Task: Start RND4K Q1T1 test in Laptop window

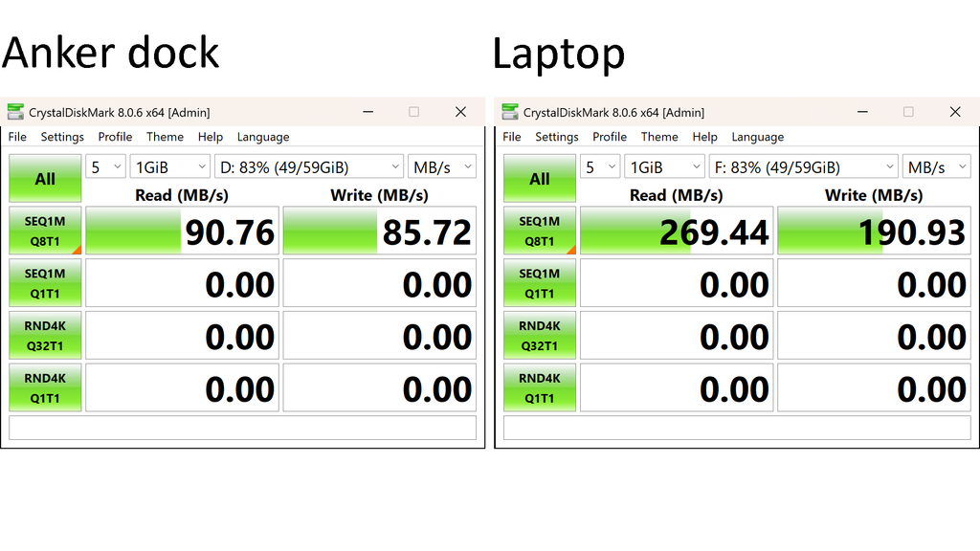Action: [x=540, y=388]
